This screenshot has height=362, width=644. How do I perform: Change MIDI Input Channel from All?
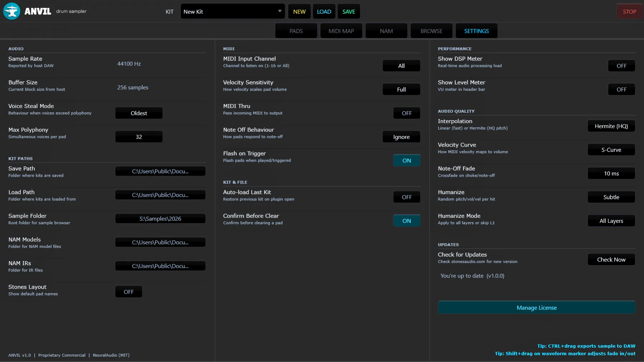coord(401,66)
